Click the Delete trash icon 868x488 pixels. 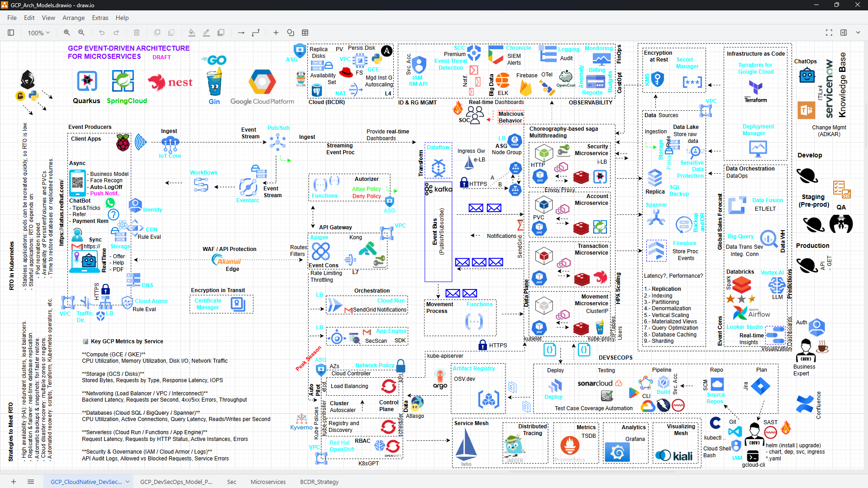(x=137, y=33)
